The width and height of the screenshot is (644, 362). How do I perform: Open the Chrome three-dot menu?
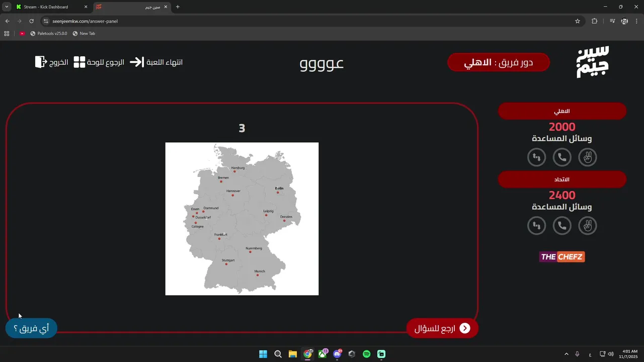click(x=636, y=21)
